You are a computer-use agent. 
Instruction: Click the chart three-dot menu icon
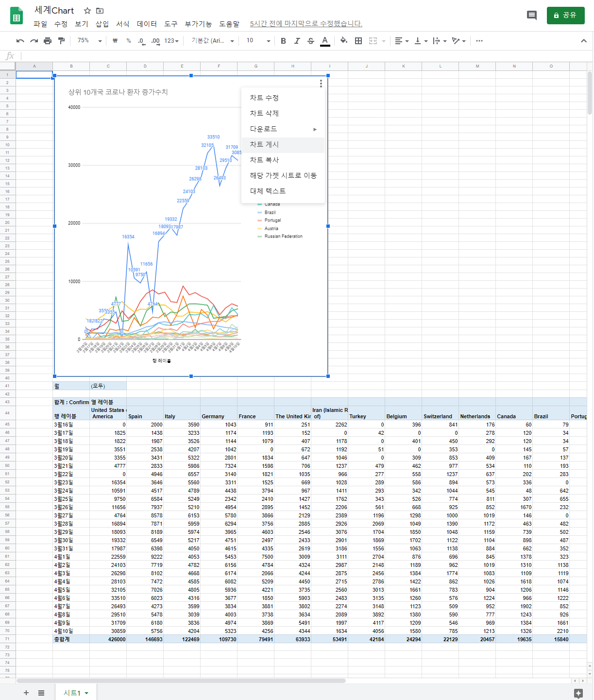pyautogui.click(x=321, y=84)
